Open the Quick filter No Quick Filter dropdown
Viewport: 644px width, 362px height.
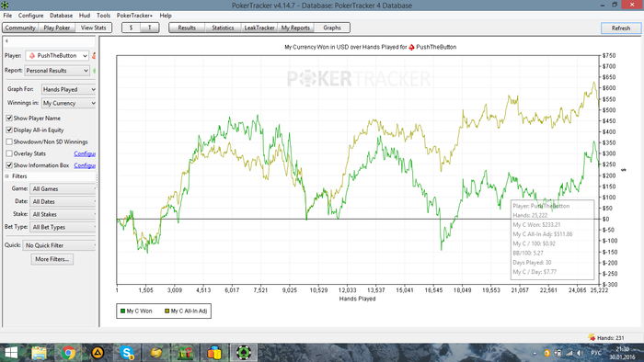point(59,245)
